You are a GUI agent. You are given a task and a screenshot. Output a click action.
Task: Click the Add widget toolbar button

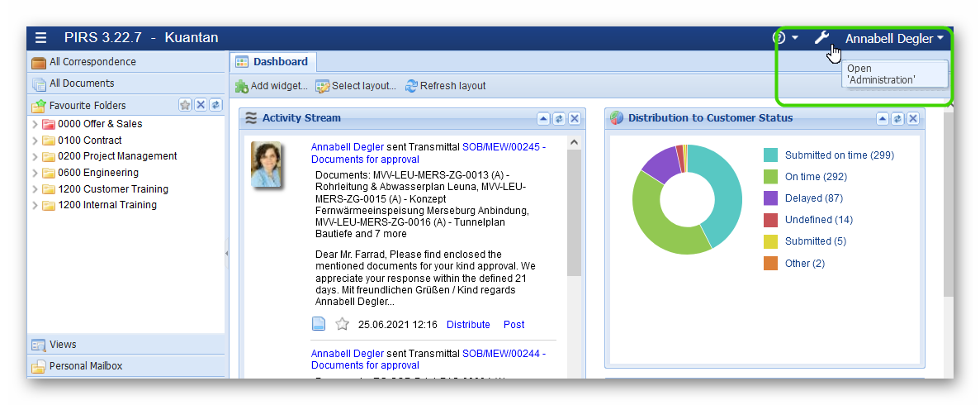pyautogui.click(x=271, y=86)
